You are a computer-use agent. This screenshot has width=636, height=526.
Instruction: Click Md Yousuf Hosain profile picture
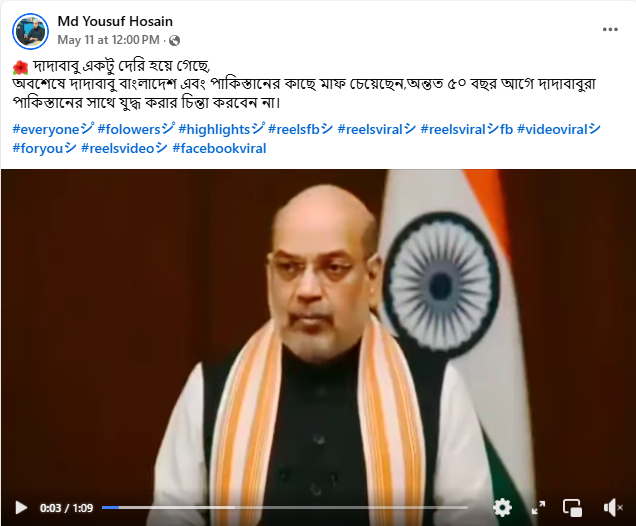click(30, 31)
